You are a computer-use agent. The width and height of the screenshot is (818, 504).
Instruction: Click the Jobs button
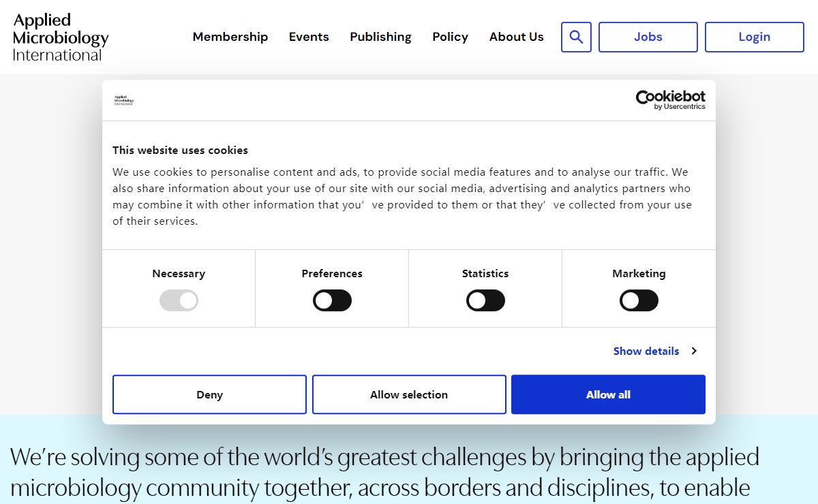tap(648, 37)
